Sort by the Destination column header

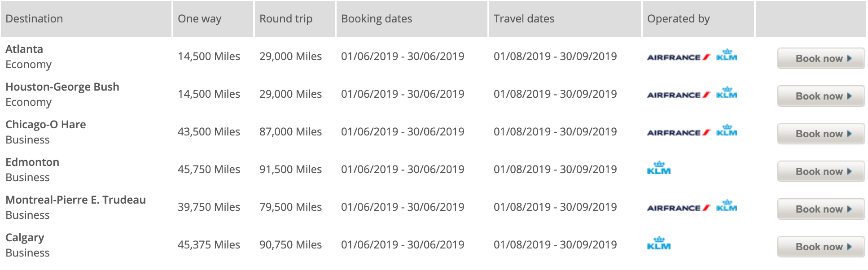point(35,19)
